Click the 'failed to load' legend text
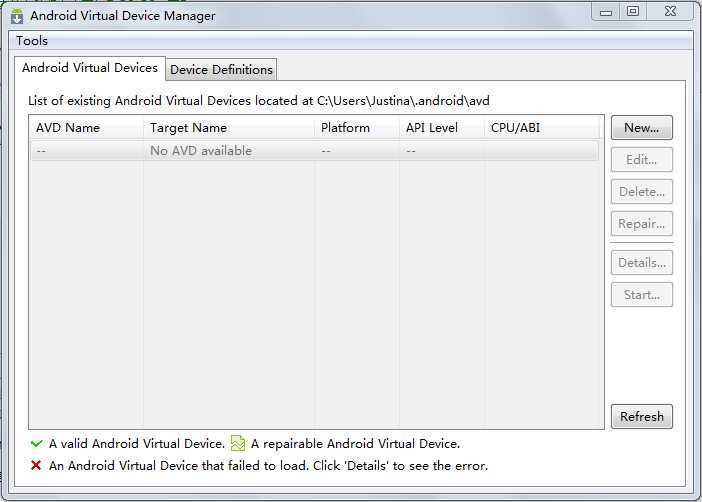This screenshot has height=502, width=702. tap(268, 466)
